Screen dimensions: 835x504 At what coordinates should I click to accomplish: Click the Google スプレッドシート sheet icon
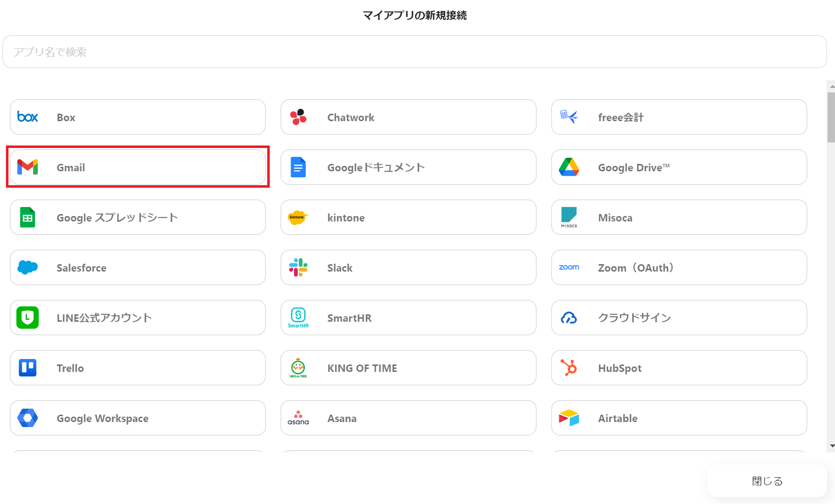click(27, 217)
